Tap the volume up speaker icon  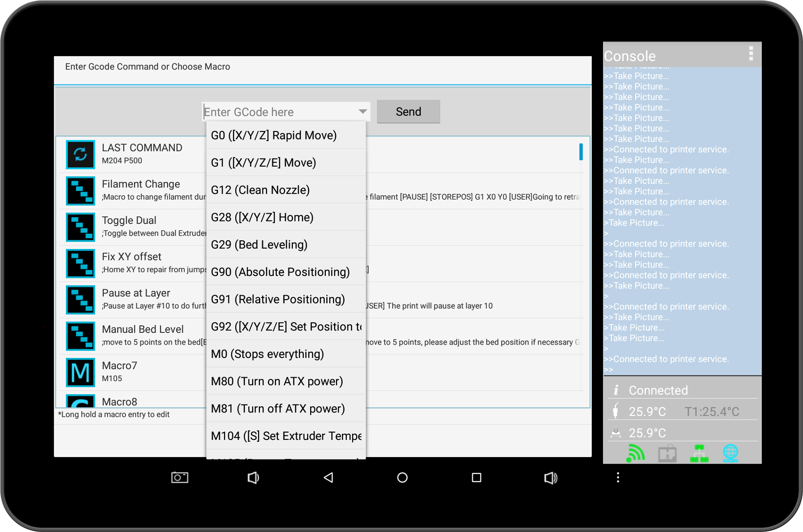tap(550, 478)
